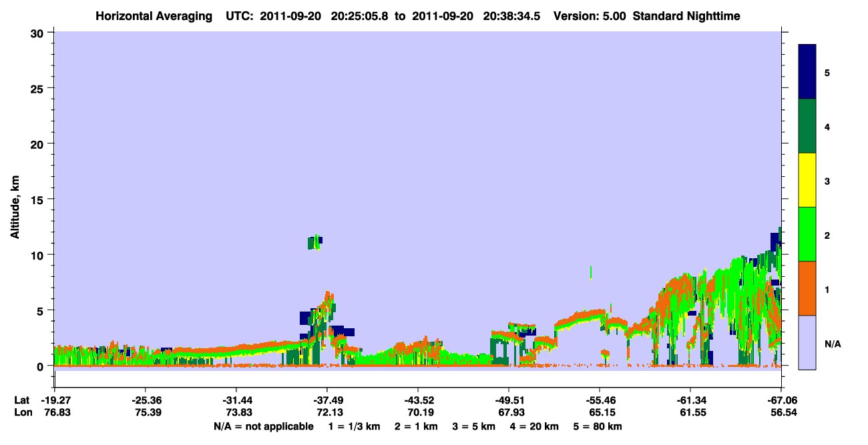Click the bright green colorbar segment labeled 2

[807, 234]
